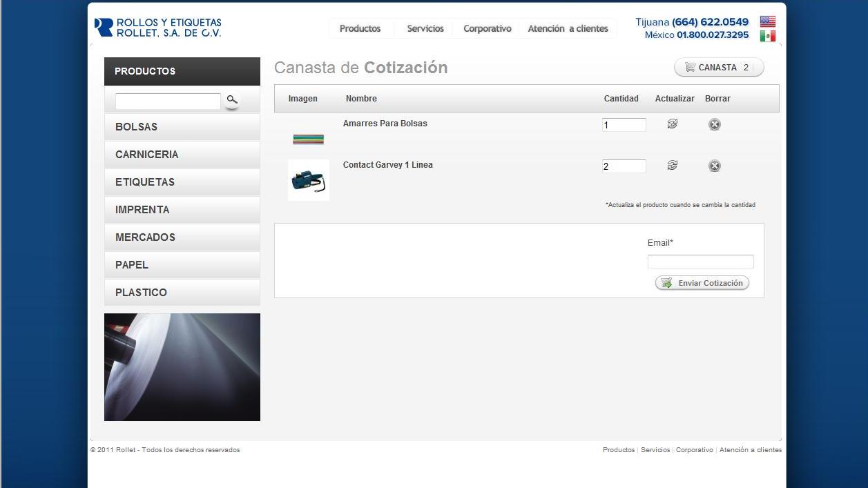Switch language with the US flag
Screen dimensions: 868x488
pos(767,21)
